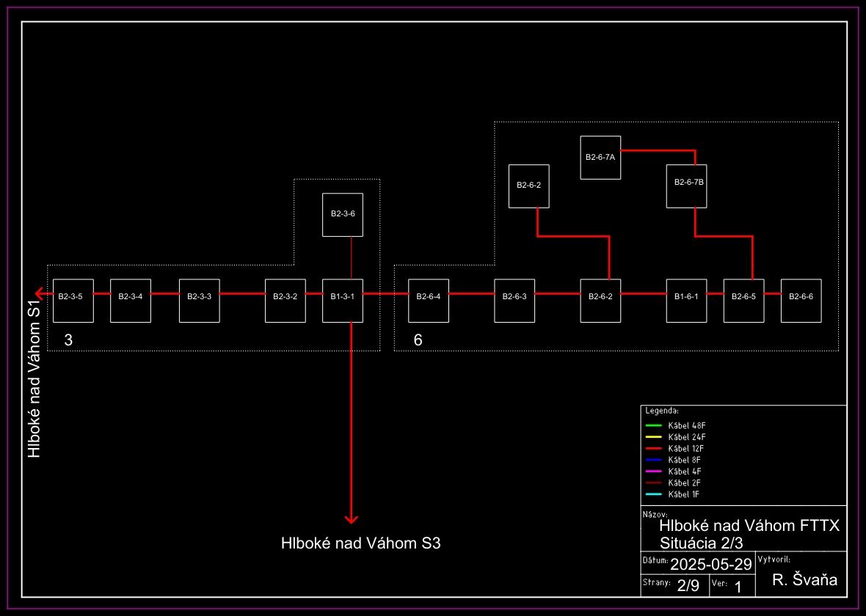Select the yellow Kábel 24F legend line
This screenshot has height=616, width=866.
[653, 437]
